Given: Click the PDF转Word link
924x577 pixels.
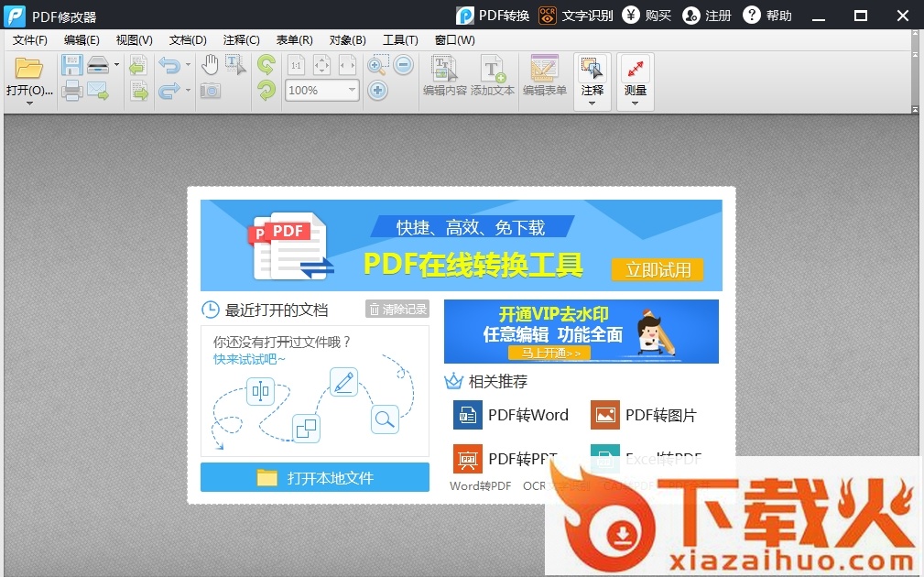Looking at the screenshot, I should (510, 415).
